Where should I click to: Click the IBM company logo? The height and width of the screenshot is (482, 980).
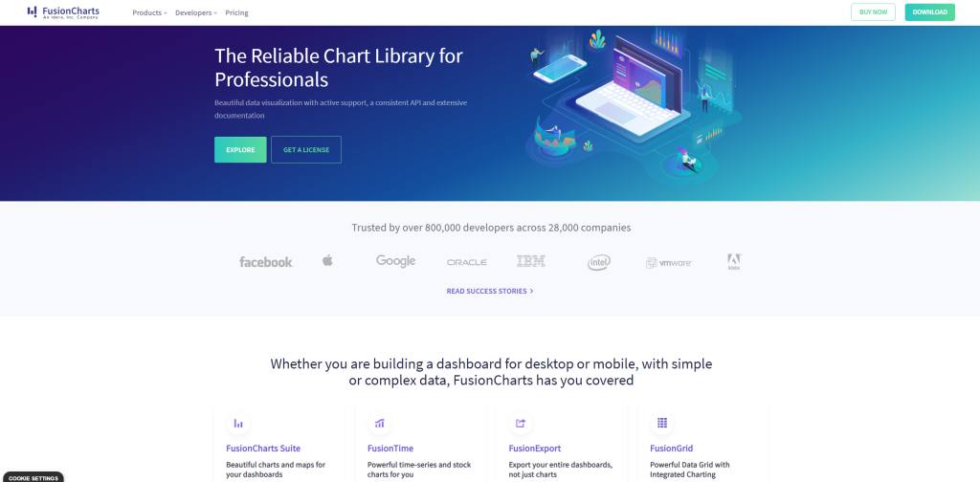[531, 261]
